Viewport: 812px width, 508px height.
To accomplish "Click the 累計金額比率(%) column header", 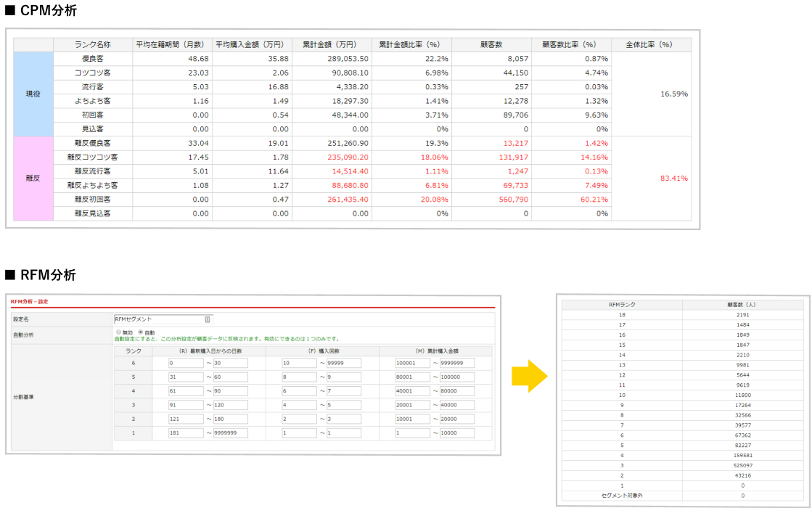I will pyautogui.click(x=411, y=44).
